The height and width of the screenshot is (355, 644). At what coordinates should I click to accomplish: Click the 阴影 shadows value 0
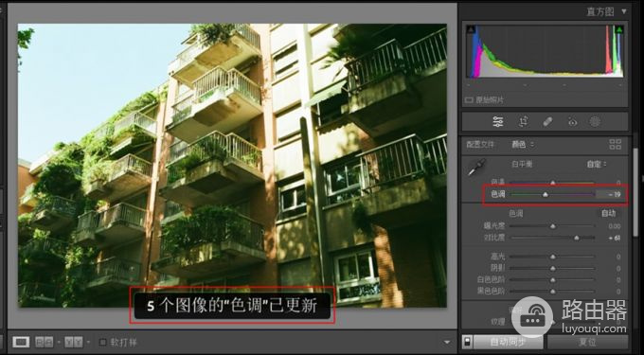(x=618, y=269)
